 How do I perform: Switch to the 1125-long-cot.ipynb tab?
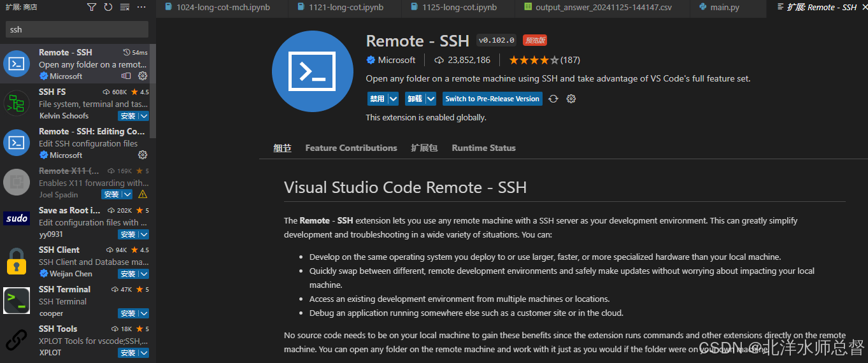(459, 8)
